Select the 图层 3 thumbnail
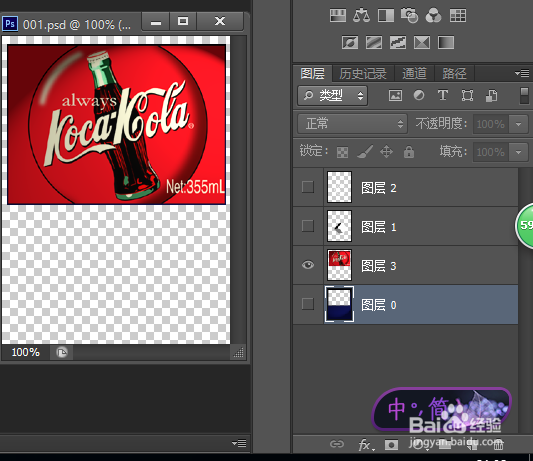This screenshot has height=461, width=533. (339, 265)
